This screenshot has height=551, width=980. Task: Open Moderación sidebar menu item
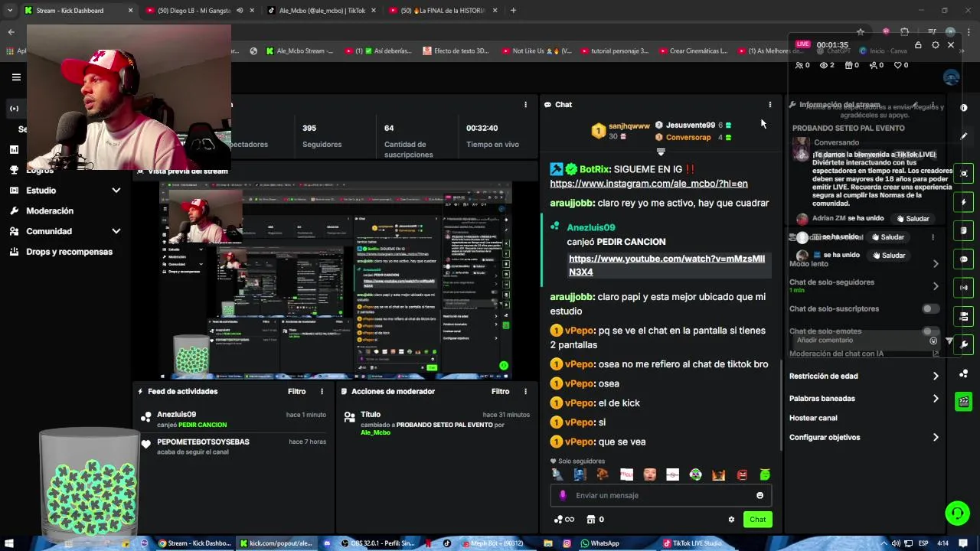tap(50, 211)
